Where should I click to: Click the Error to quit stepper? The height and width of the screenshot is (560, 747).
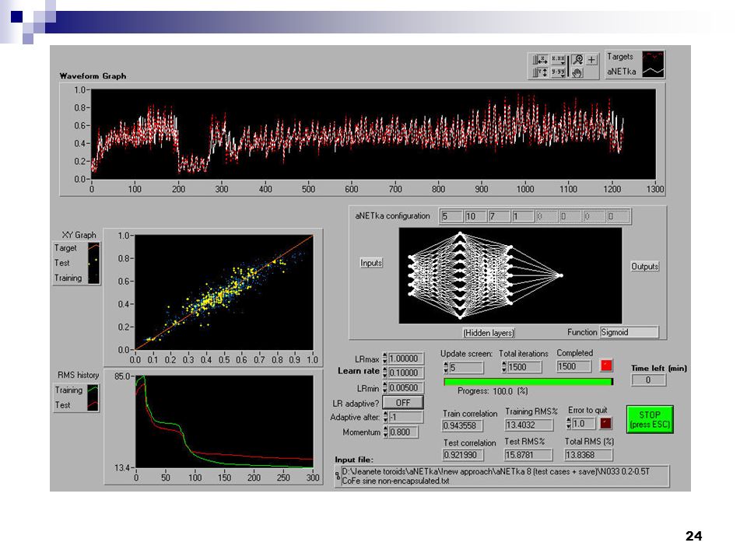[568, 423]
